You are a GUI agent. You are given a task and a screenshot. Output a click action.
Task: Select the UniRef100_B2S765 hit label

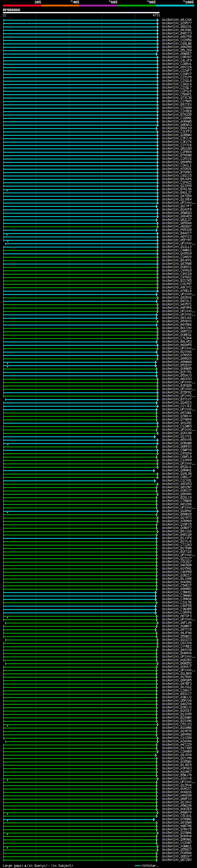[x=176, y=281]
